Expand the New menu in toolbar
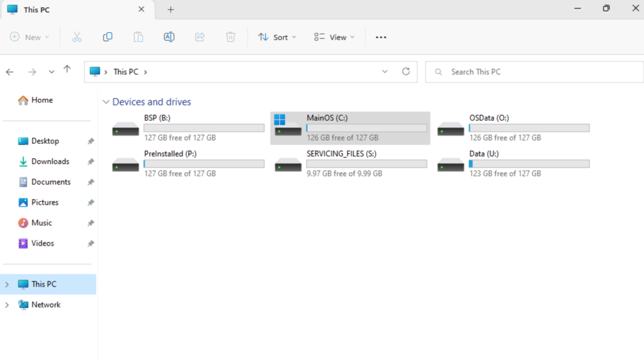644x362 pixels. tap(30, 36)
